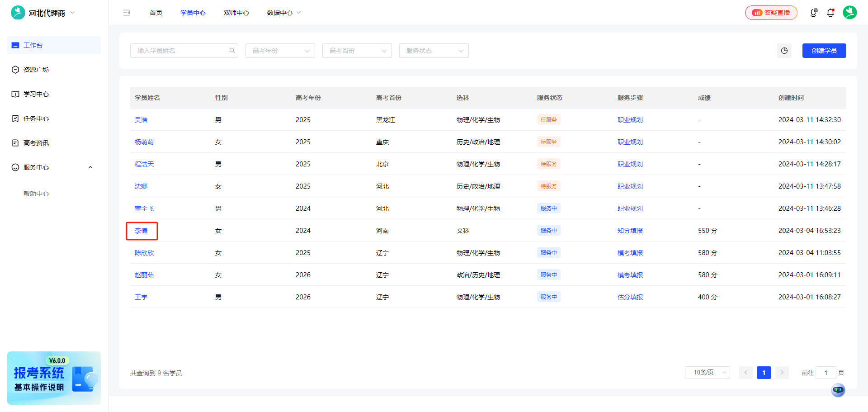Click the notification bell icon

pos(830,13)
